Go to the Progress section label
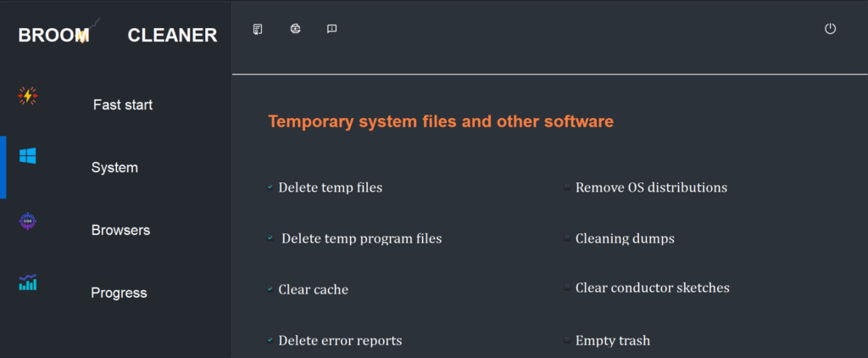 pyautogui.click(x=119, y=293)
